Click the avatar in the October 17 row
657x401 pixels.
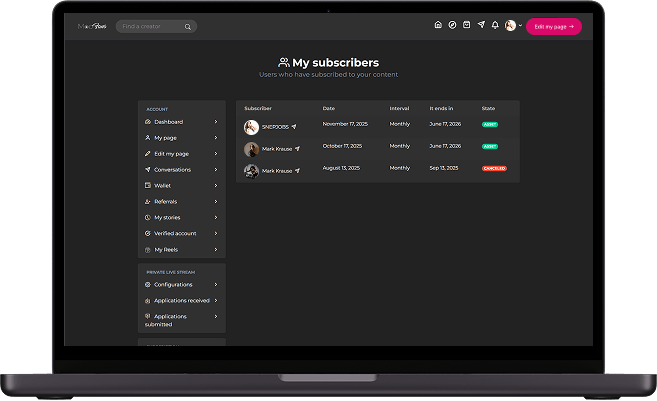[251, 149]
